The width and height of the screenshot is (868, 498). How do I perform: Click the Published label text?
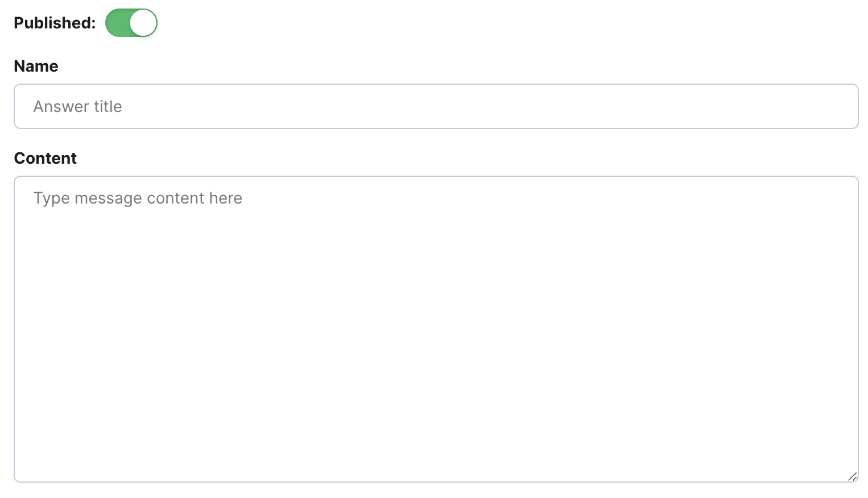click(55, 23)
